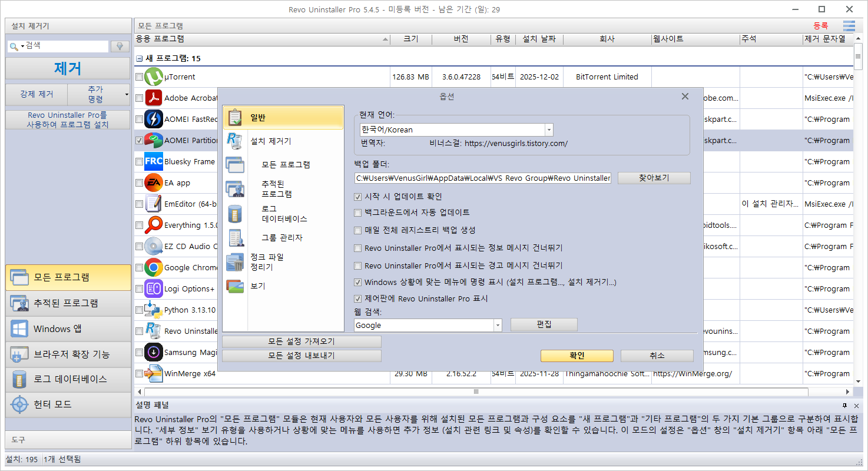The width and height of the screenshot is (868, 471).
Task: Click the diamond filter button beside search
Action: (120, 46)
